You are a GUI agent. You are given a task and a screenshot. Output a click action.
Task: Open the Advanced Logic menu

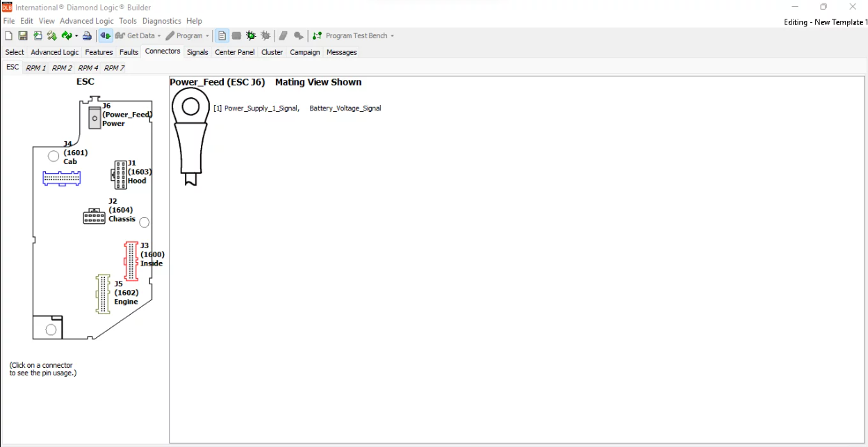pyautogui.click(x=86, y=21)
